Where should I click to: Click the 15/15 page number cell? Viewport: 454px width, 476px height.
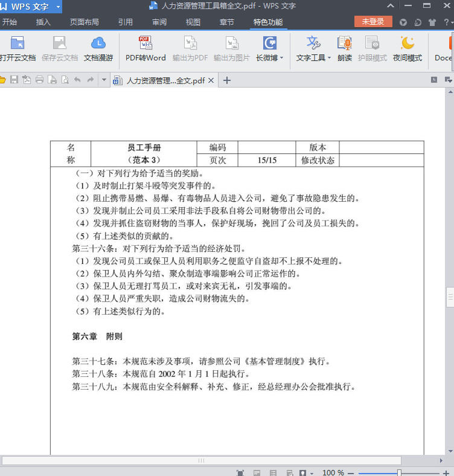(267, 160)
